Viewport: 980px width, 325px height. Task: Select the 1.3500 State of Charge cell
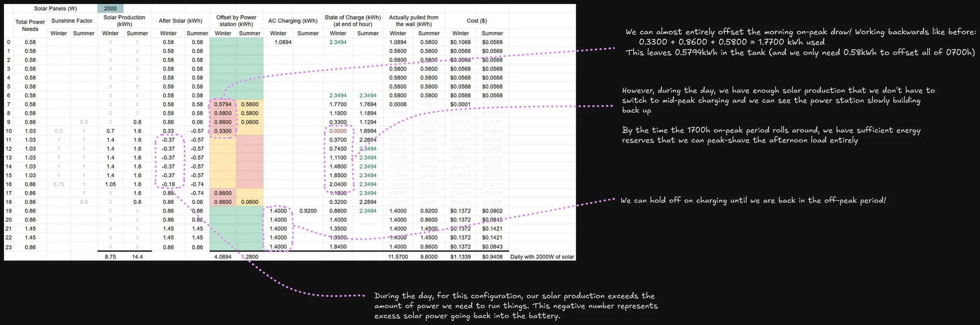tap(338, 228)
